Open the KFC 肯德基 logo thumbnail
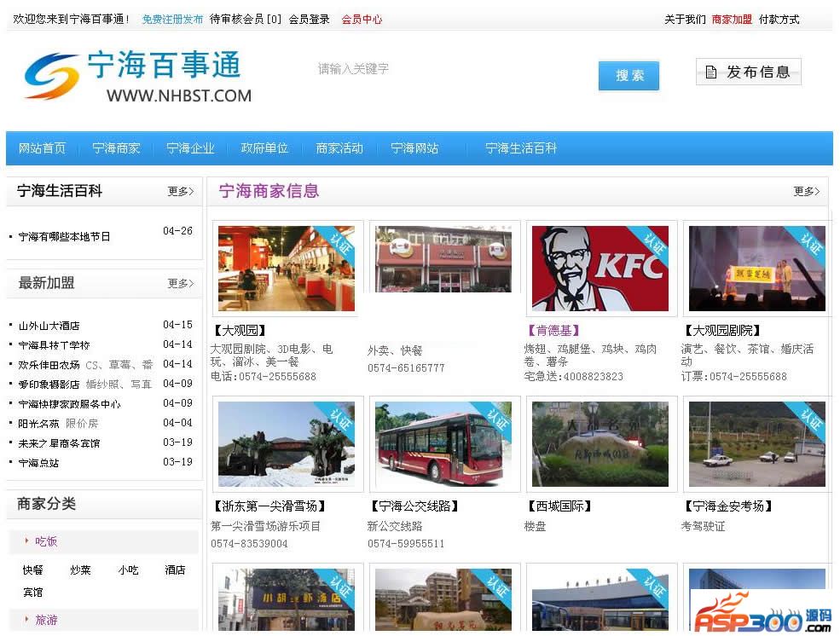Screen dimensions: 840x636 pos(600,269)
